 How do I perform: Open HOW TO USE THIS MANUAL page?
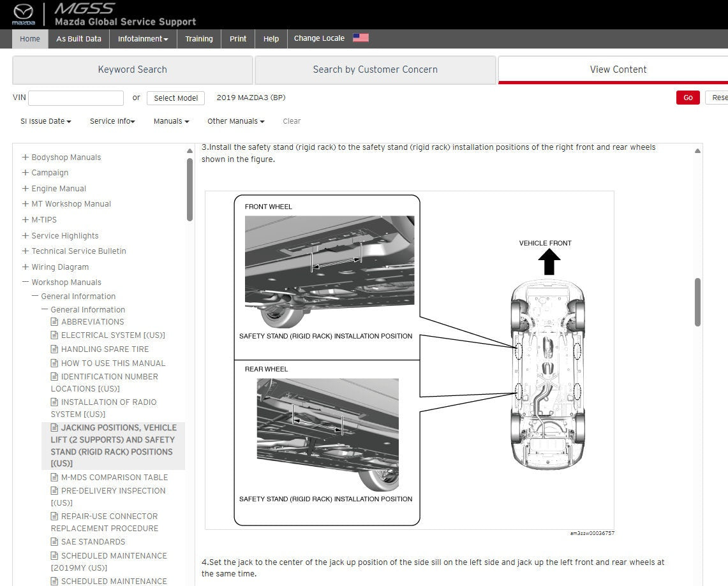[x=114, y=363]
